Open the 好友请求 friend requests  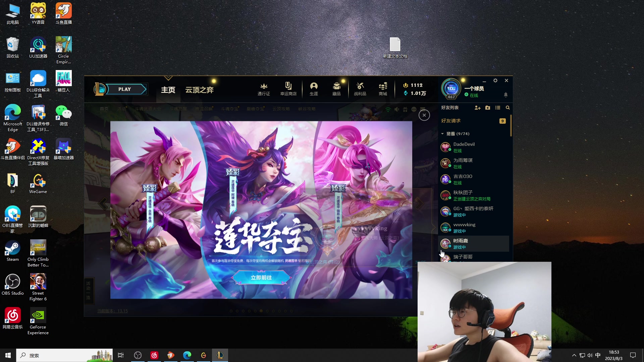click(474, 121)
